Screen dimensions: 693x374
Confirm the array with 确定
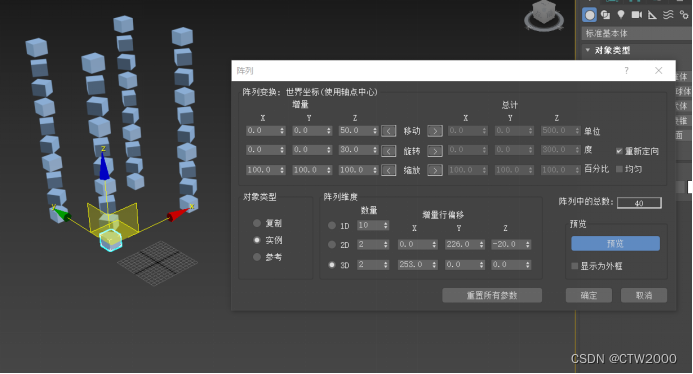tap(589, 295)
